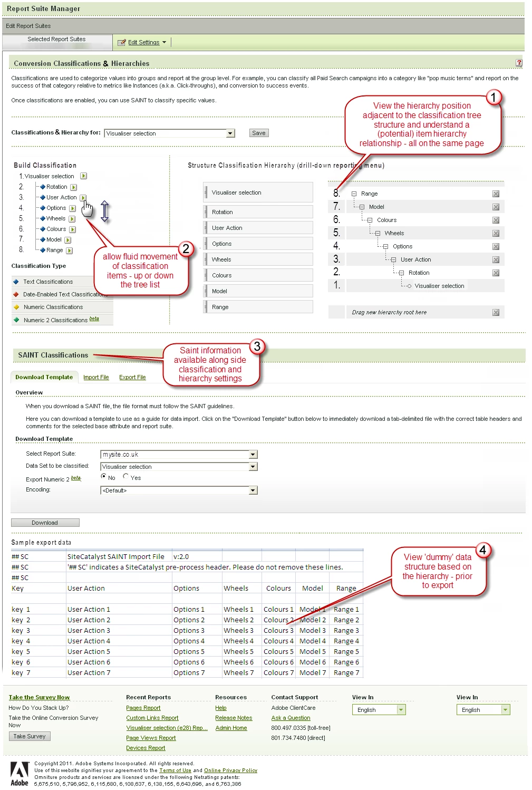Image resolution: width=532 pixels, height=790 pixels.
Task: Switch to the Export File tab
Action: [x=132, y=378]
